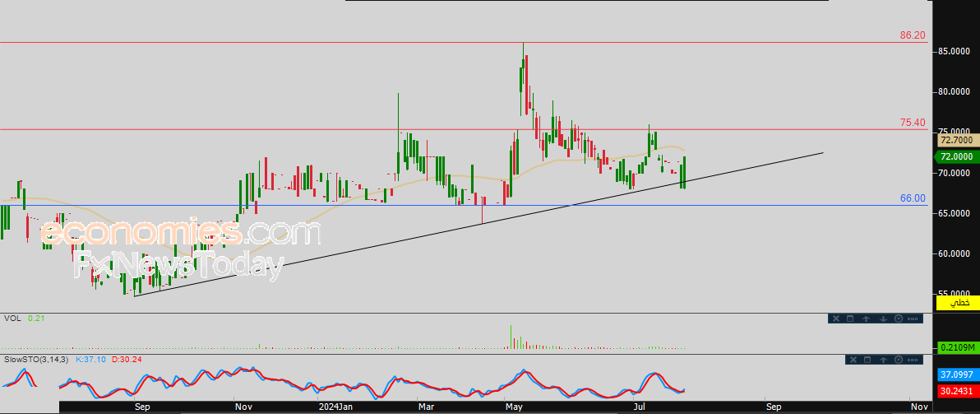The height and width of the screenshot is (414, 980).
Task: Click the VOL indicator label
Action: coord(12,318)
